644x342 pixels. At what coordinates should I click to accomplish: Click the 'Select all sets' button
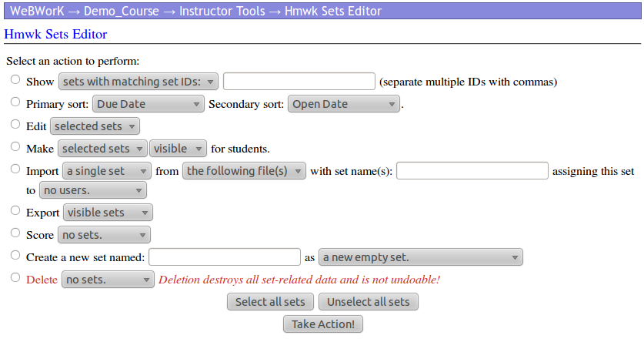point(270,302)
